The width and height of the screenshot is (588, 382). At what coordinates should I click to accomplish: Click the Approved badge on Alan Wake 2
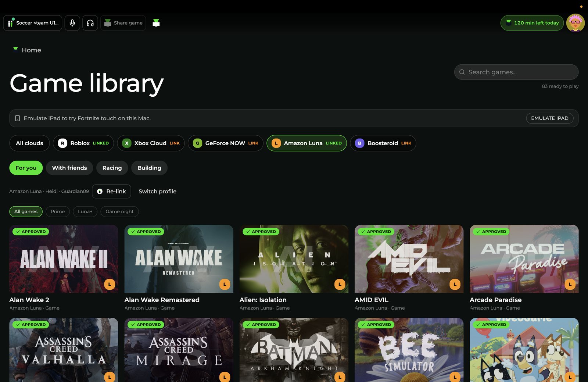31,232
